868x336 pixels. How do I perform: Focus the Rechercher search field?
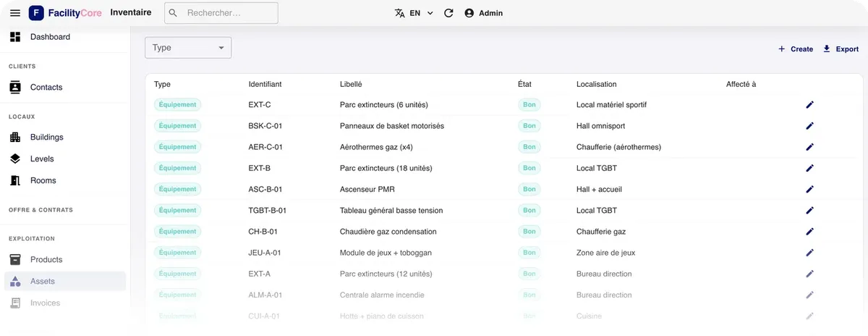click(x=221, y=13)
